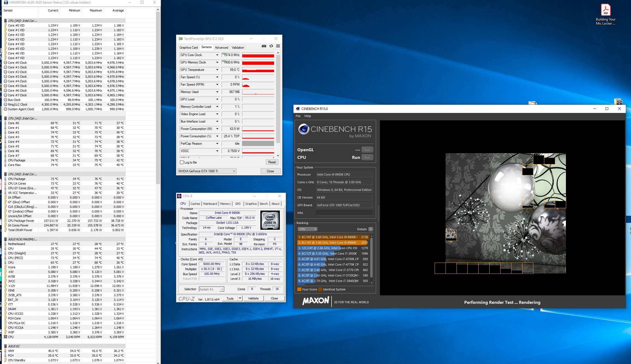This screenshot has height=364, width=631.
Task: Click the Close button in GPU-Z
Action: pos(270,171)
